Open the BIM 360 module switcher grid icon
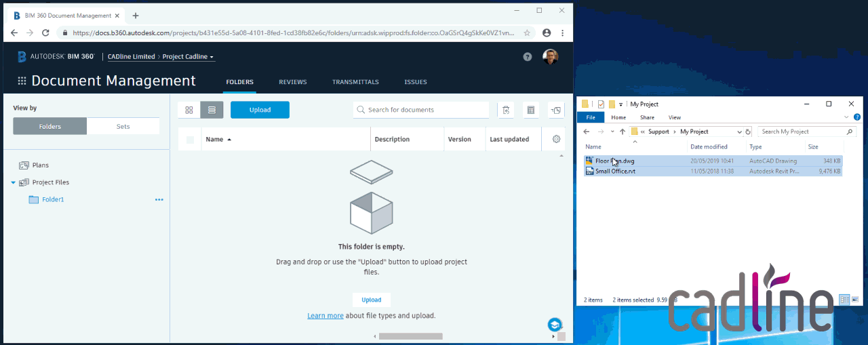The height and width of the screenshot is (345, 868). [22, 81]
